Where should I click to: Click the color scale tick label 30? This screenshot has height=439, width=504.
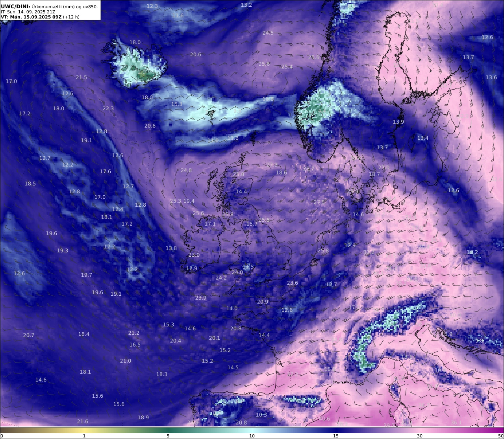(x=420, y=436)
